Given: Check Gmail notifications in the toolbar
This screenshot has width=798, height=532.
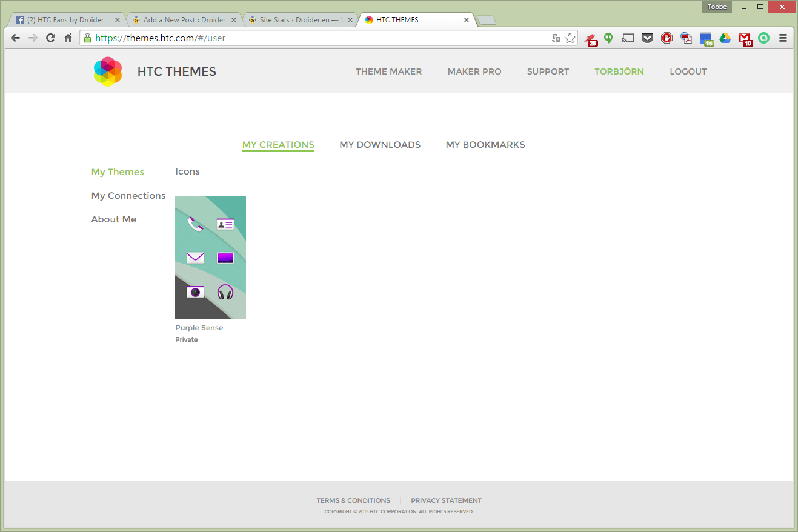Looking at the screenshot, I should tap(745, 38).
